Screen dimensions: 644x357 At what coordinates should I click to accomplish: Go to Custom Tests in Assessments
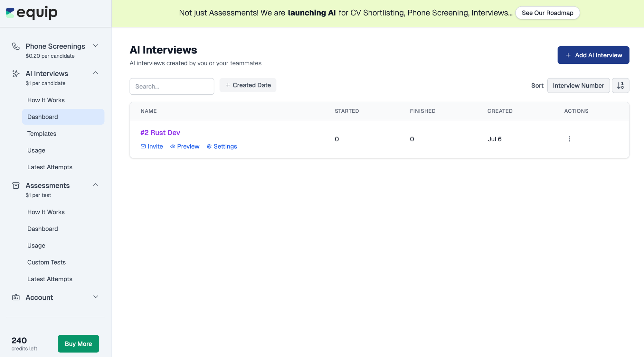click(x=46, y=262)
